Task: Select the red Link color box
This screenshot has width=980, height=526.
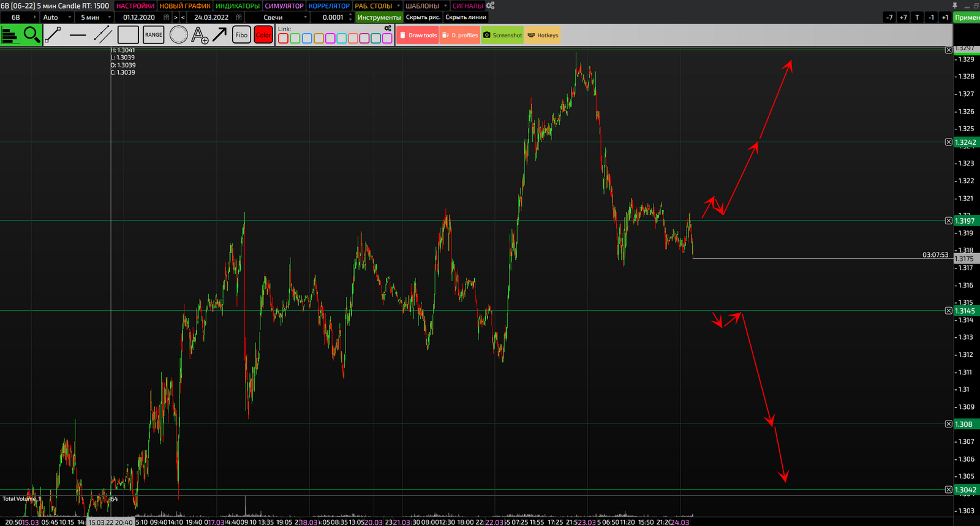Action: (x=283, y=39)
